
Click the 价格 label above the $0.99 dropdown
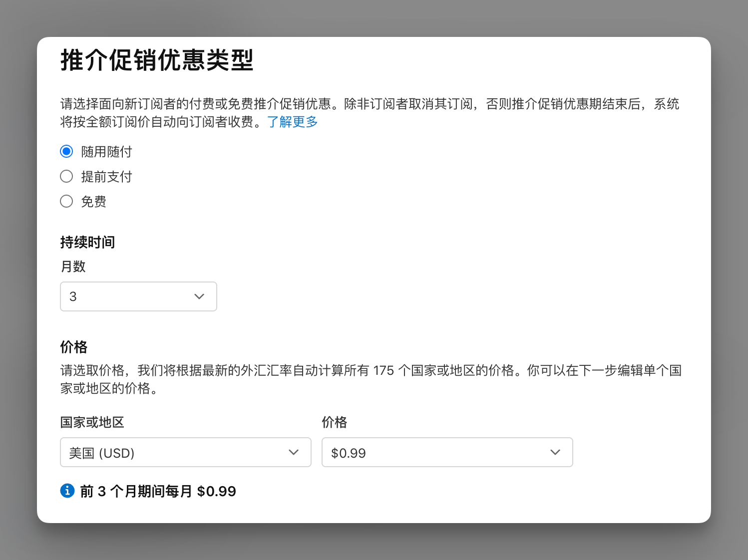(x=334, y=422)
